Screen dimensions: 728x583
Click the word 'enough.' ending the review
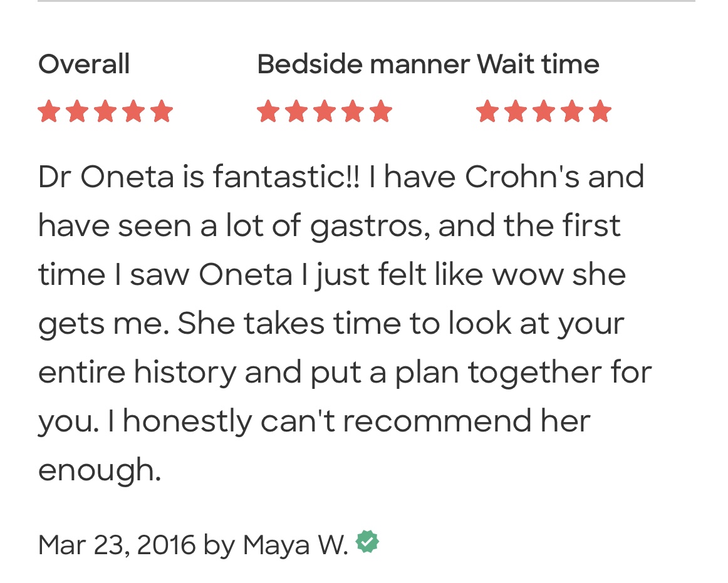pyautogui.click(x=100, y=470)
